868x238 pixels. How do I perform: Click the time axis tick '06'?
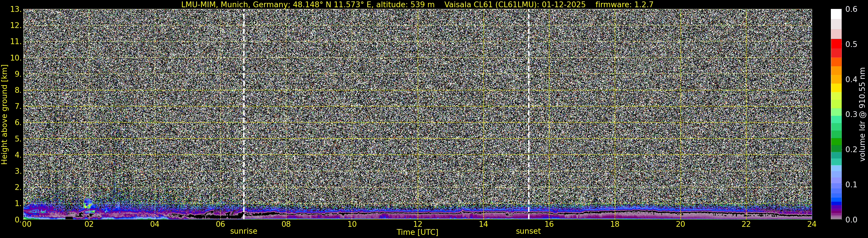220,224
